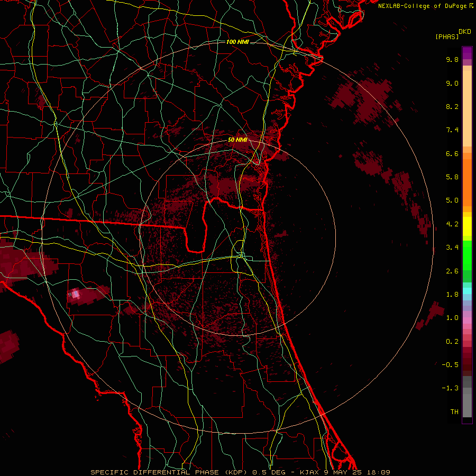Click the 0.2 scale value
Image resolution: width=476 pixels, height=476 pixels.
452,342
